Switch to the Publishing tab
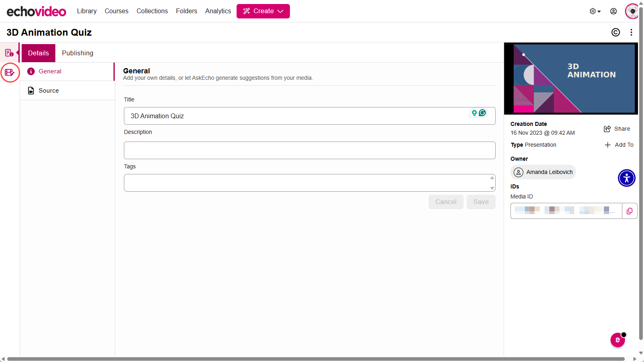Viewport: 644px width, 362px height. click(x=78, y=53)
